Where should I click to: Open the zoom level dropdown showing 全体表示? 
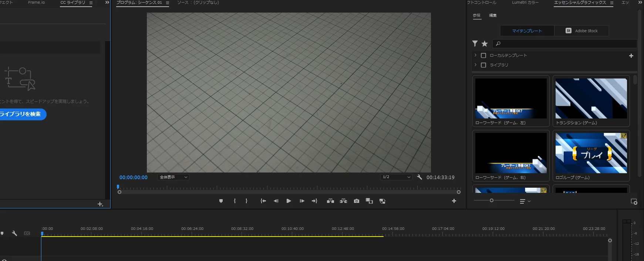(x=173, y=177)
